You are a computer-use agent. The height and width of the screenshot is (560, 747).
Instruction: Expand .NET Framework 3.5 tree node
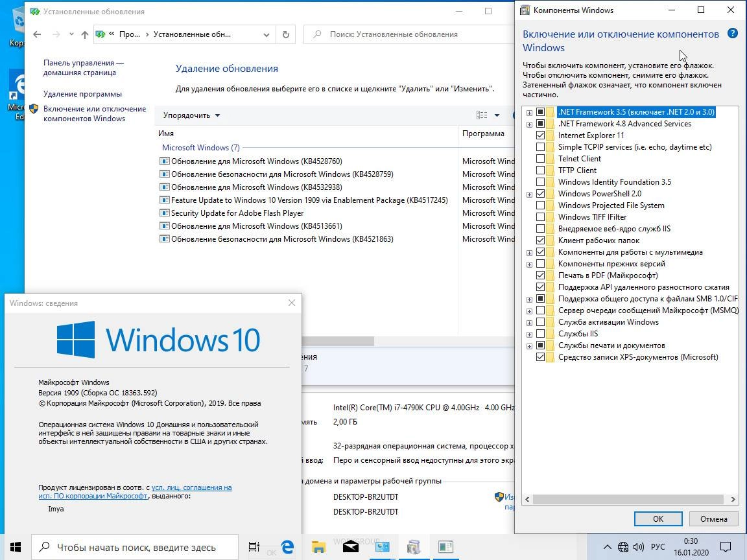pyautogui.click(x=529, y=112)
